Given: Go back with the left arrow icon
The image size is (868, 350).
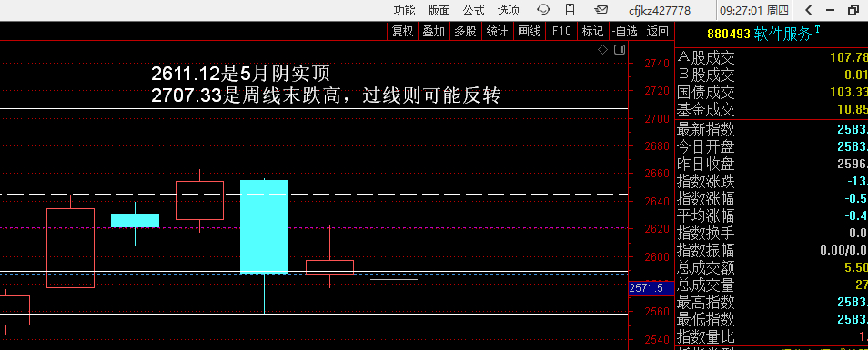Looking at the screenshot, I should [x=808, y=10].
